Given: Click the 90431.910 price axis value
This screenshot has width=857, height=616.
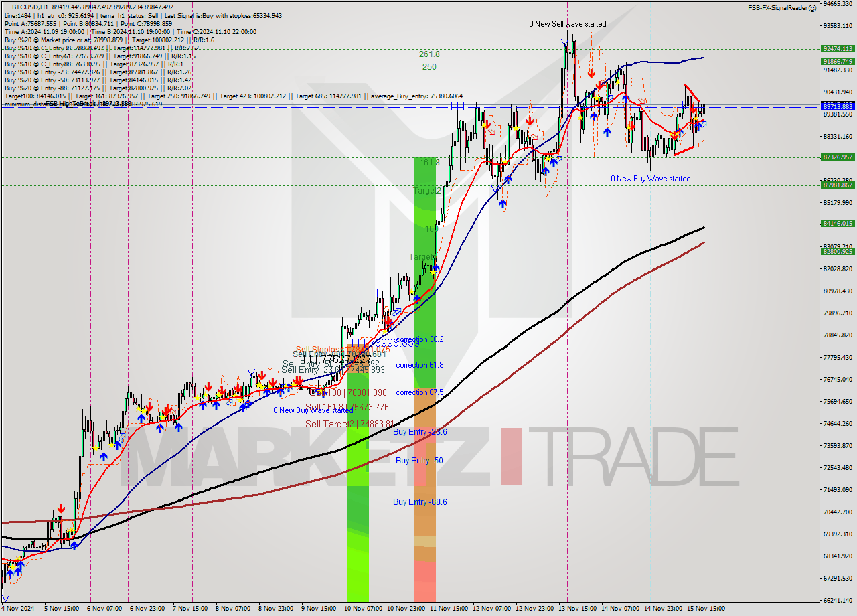Looking at the screenshot, I should click(x=838, y=92).
